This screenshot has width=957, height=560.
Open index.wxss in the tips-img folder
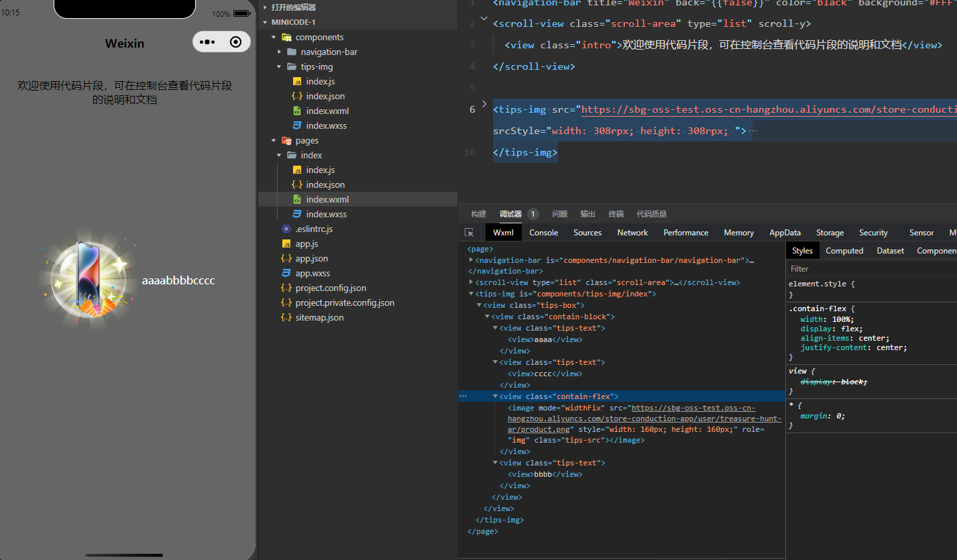[327, 125]
